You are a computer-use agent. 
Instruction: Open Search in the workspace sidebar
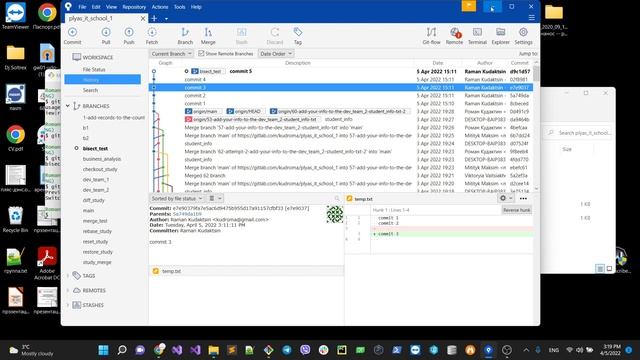click(90, 90)
